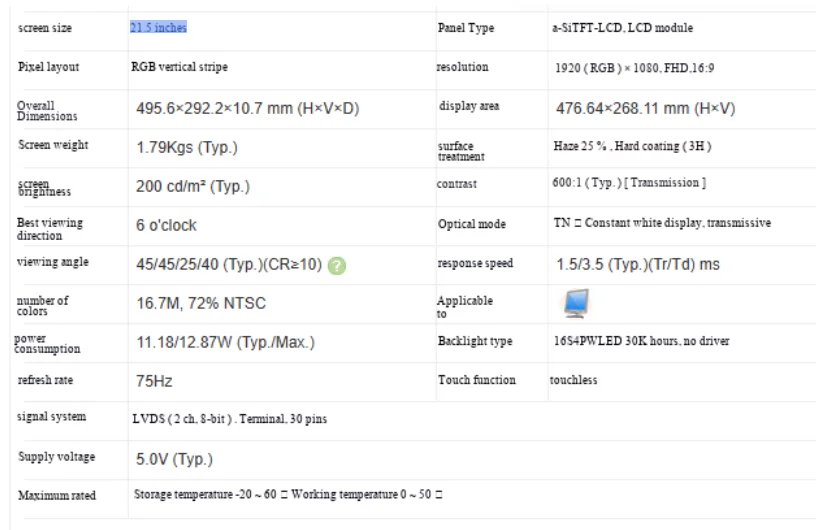Click the 'Optical mode' label
The width and height of the screenshot is (816, 530).
coord(471,224)
